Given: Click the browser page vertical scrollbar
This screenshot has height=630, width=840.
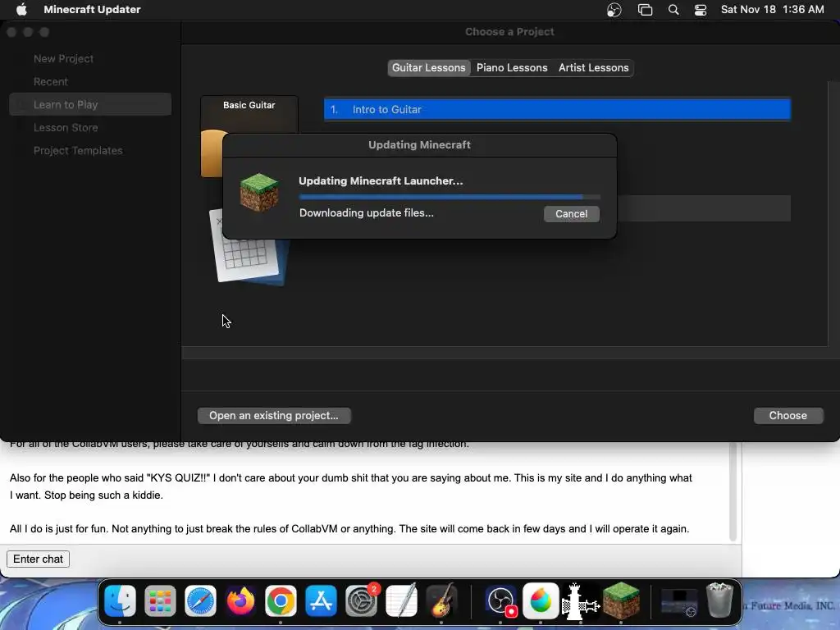Looking at the screenshot, I should tap(733, 492).
